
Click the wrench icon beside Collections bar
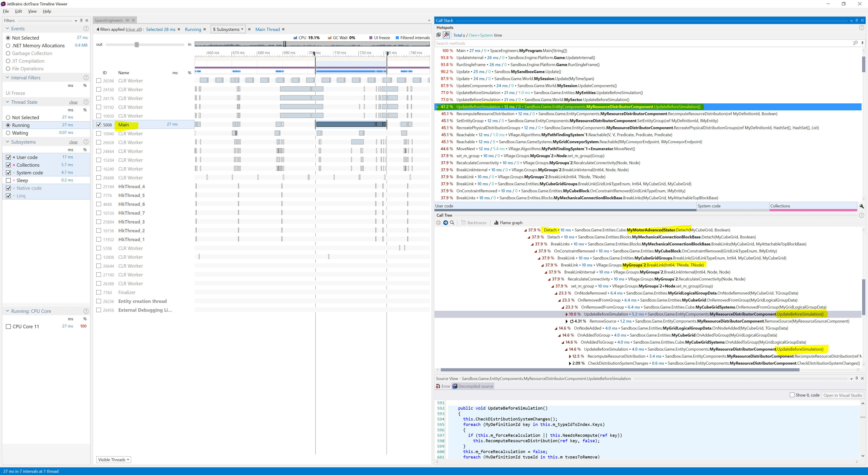862,206
